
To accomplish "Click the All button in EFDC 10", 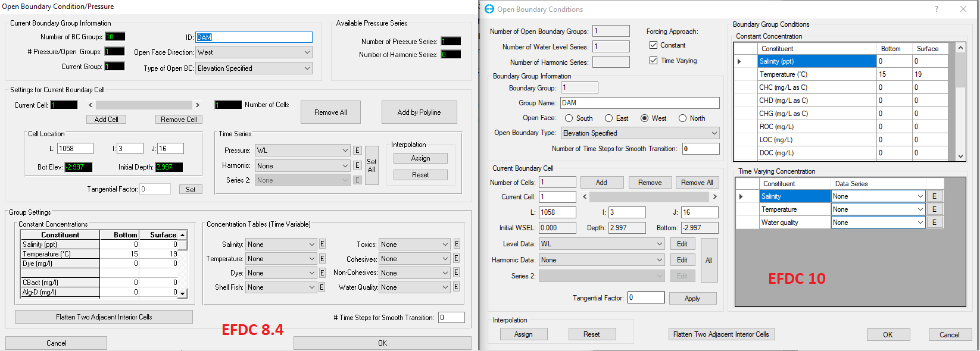I will point(709,261).
